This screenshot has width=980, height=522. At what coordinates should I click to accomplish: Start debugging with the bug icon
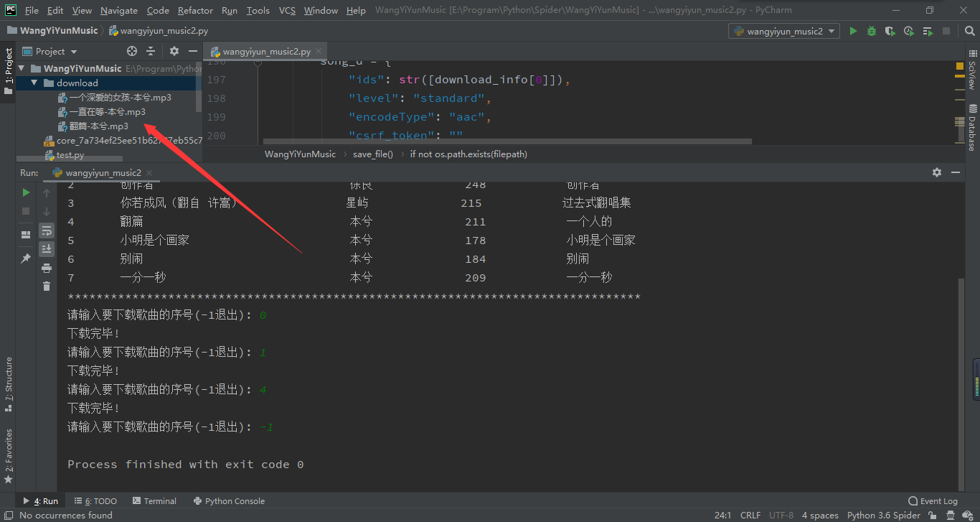[x=872, y=31]
